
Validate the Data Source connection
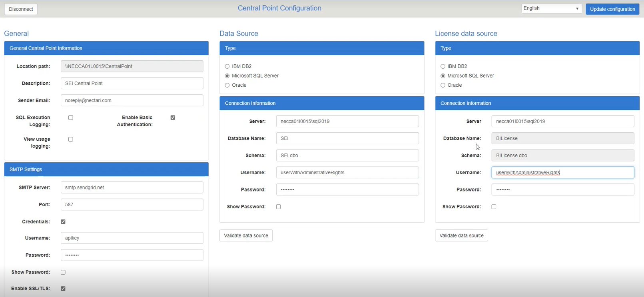(246, 235)
